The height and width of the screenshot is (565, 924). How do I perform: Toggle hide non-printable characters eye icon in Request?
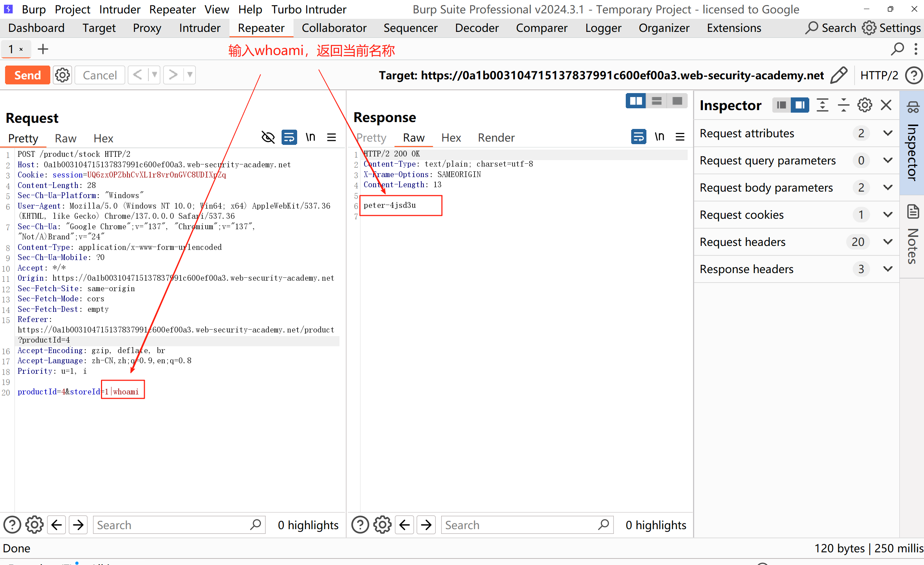(268, 137)
